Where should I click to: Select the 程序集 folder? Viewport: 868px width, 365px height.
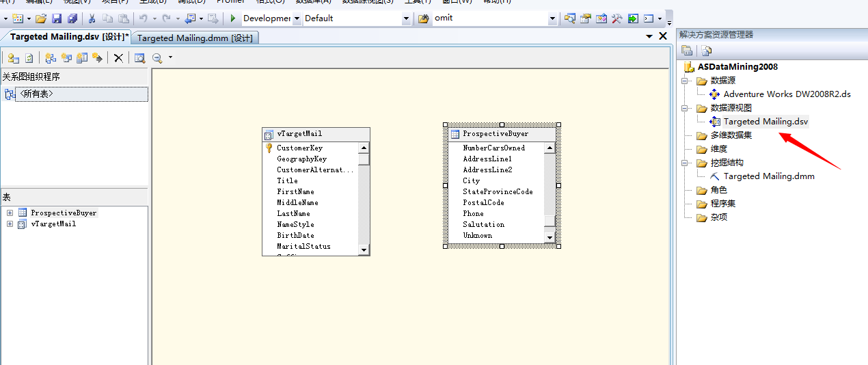722,204
